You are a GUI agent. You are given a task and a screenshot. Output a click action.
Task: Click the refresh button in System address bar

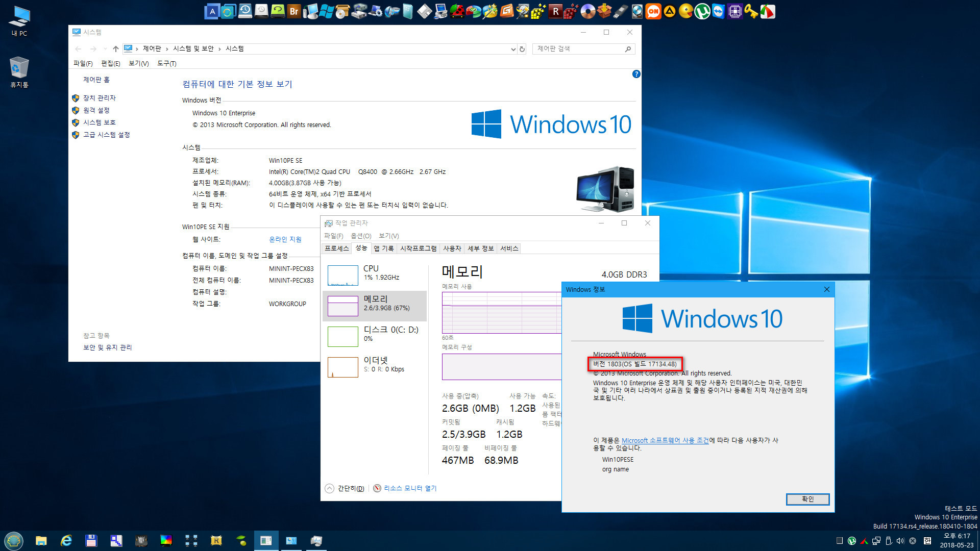point(522,49)
